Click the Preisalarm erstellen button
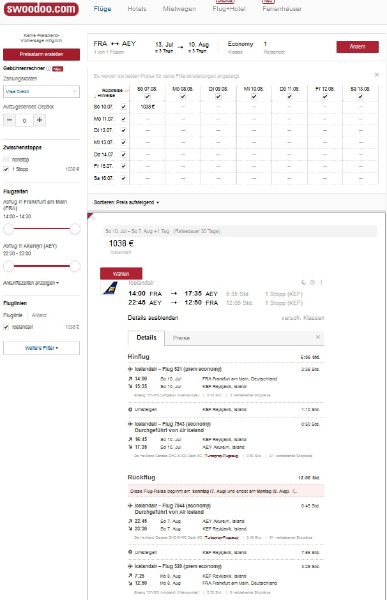Screen dimensions: 387x600 tap(41, 54)
